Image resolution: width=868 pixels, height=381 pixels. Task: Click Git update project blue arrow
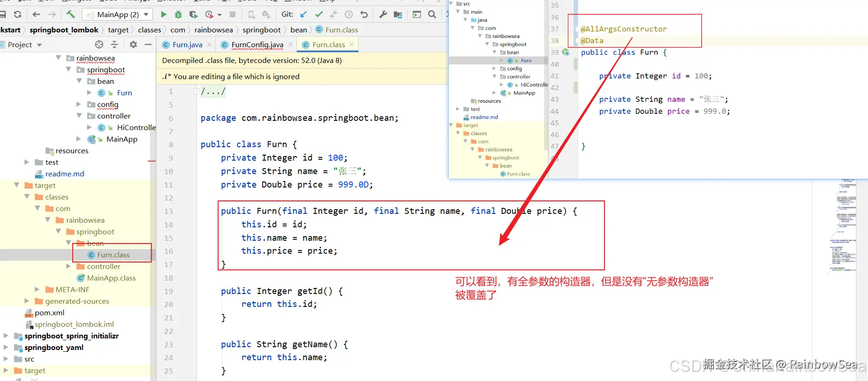pos(303,14)
